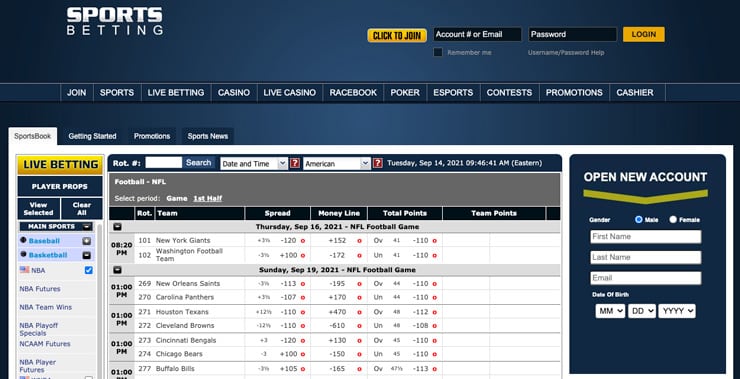
Task: Open the SPORTS menu item
Action: click(117, 93)
